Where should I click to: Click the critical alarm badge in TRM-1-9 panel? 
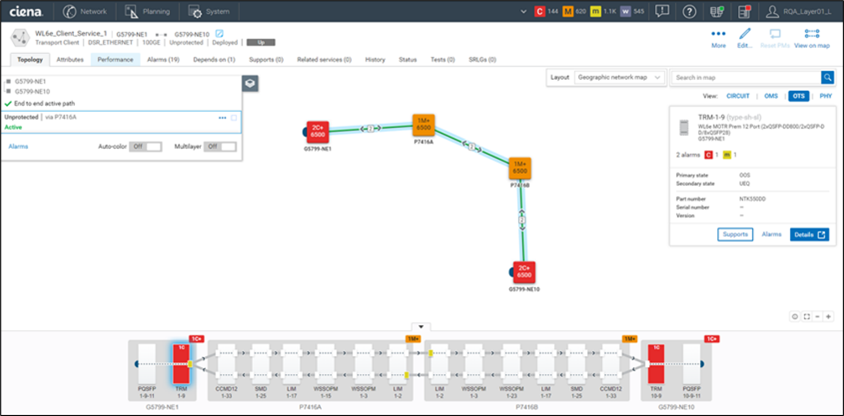coord(708,155)
